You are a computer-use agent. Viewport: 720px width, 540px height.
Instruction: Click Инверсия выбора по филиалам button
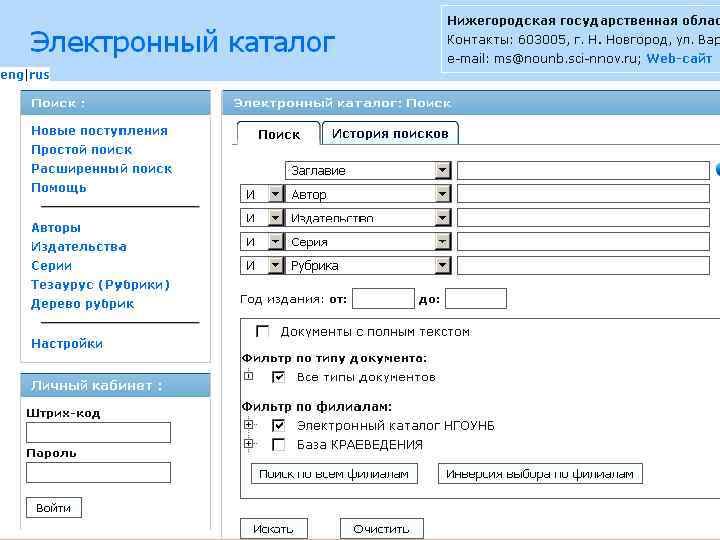(x=540, y=474)
